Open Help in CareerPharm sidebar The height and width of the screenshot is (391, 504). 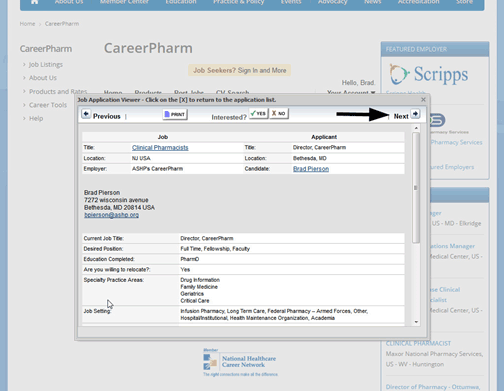pos(36,118)
